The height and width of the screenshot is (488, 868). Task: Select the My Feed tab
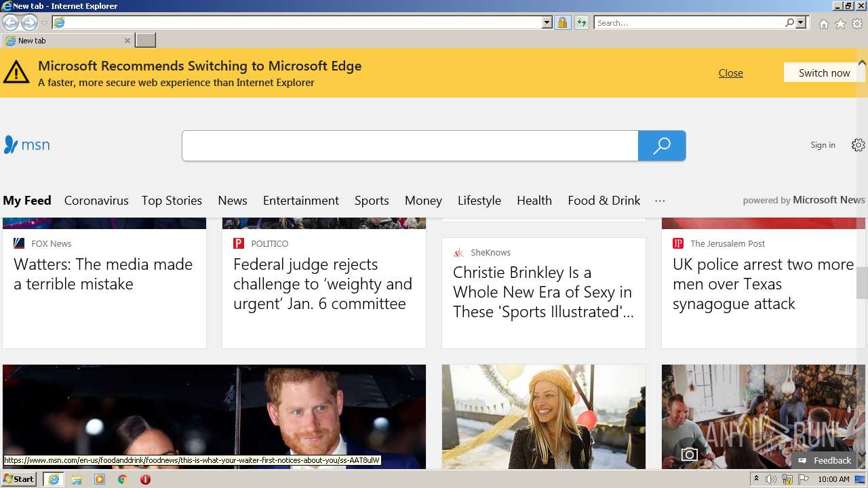(x=27, y=201)
